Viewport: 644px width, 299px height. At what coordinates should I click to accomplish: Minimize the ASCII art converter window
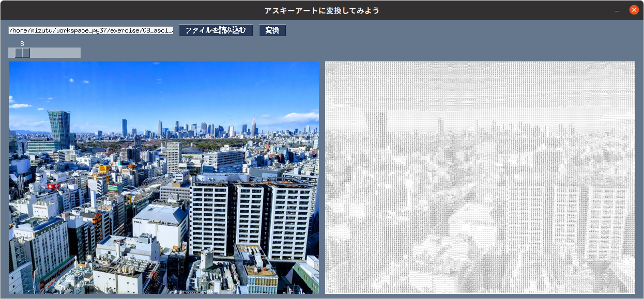click(616, 10)
